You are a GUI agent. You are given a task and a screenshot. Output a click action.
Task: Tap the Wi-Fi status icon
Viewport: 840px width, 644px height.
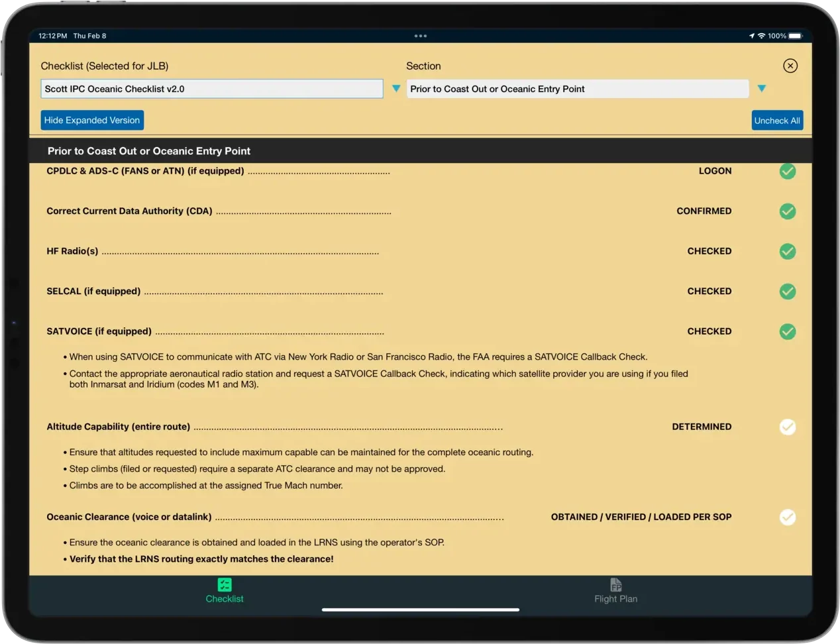762,36
